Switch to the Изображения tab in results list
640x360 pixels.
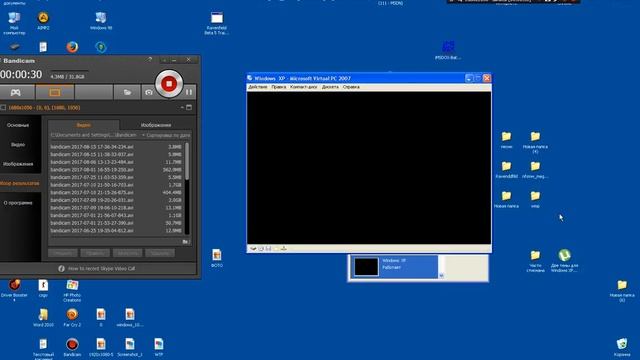(x=156, y=125)
